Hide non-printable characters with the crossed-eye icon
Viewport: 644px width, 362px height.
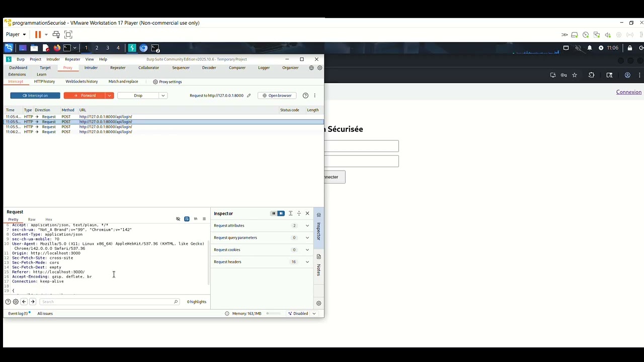pos(178,219)
